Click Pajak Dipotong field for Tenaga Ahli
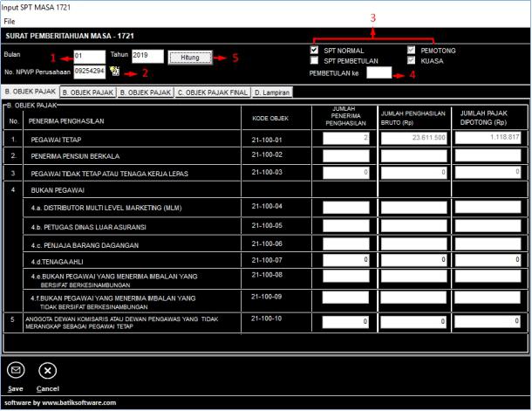The image size is (532, 411). pos(488,260)
